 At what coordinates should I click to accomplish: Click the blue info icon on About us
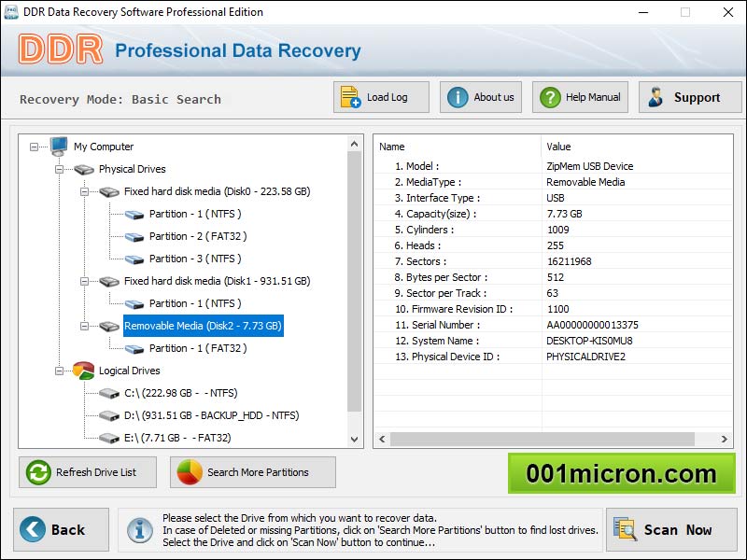(x=458, y=97)
